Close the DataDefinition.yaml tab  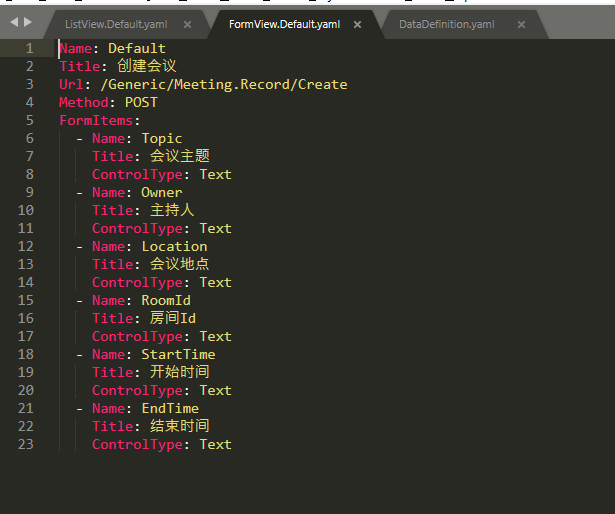[521, 24]
